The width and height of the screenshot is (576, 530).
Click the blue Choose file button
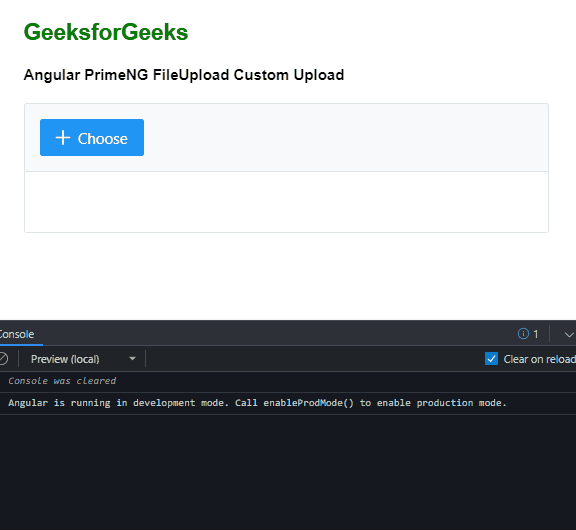[x=92, y=137]
